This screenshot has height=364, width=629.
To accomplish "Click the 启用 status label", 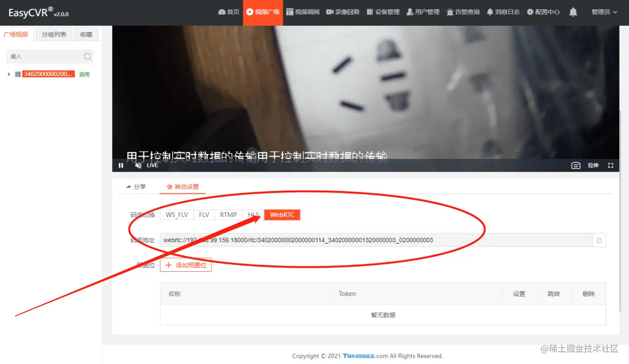I will pos(84,74).
